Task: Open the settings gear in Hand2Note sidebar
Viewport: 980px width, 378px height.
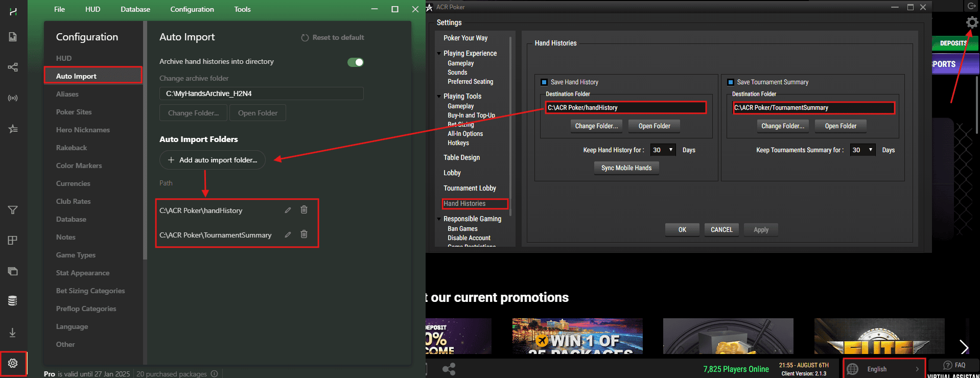Action: (13, 363)
